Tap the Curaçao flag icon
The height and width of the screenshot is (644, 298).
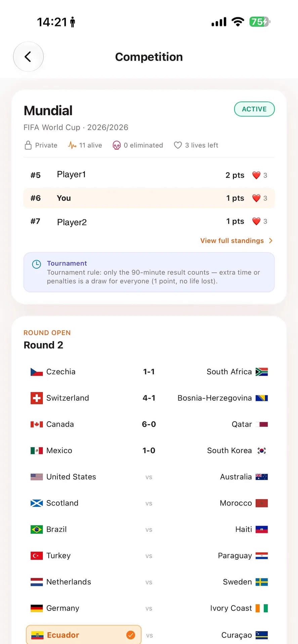click(x=262, y=635)
